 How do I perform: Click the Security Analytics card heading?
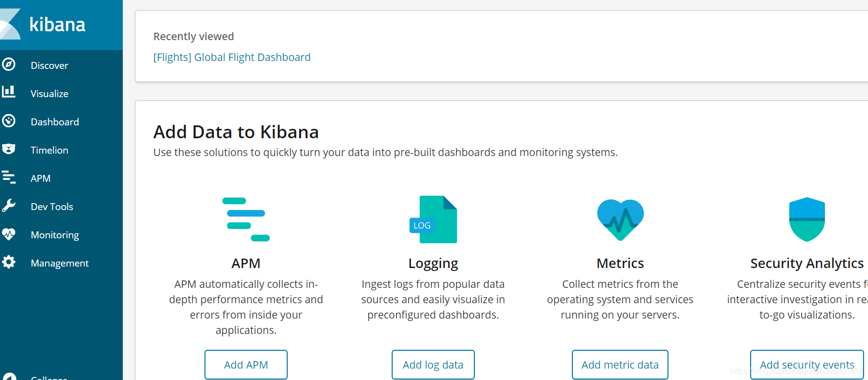[x=807, y=264]
